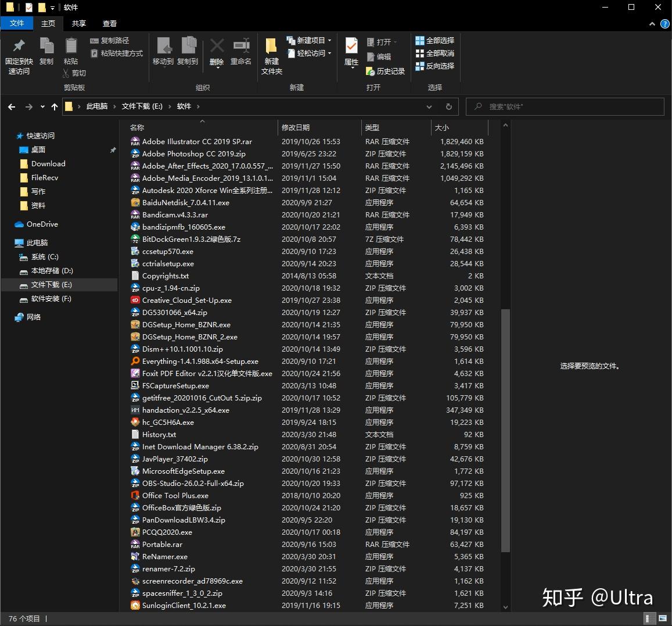This screenshot has height=626, width=672.
Task: Click the file list vertical scrollbar thumb
Action: pyautogui.click(x=506, y=431)
